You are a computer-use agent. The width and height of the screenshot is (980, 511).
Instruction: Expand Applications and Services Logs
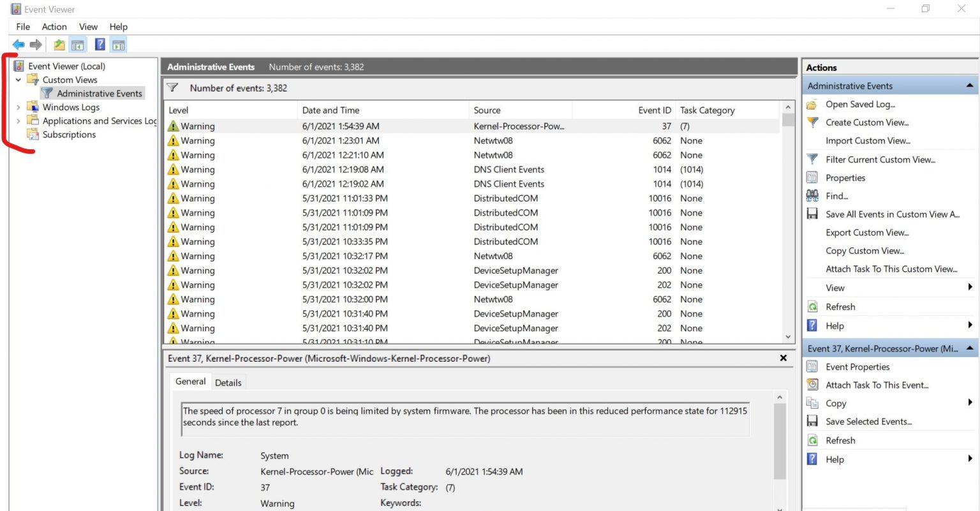[18, 121]
